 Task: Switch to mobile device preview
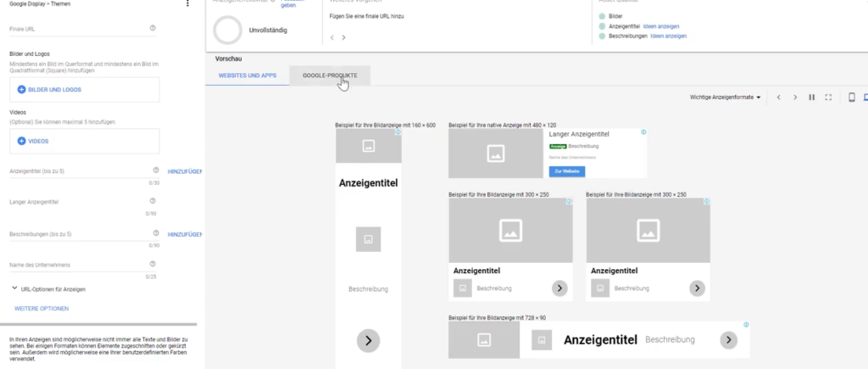[851, 98]
